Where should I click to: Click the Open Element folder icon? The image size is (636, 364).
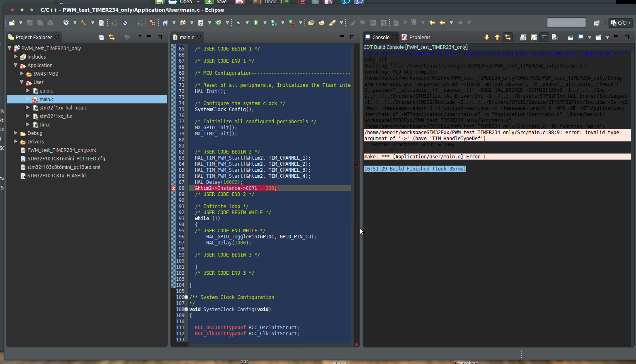[x=311, y=23]
